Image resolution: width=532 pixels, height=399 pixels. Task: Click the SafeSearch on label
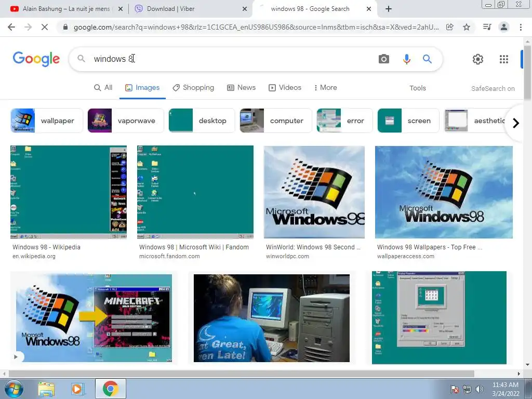[x=493, y=88]
